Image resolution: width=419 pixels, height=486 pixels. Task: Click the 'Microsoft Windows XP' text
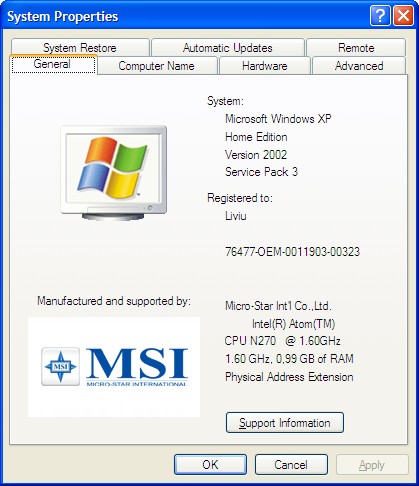click(278, 119)
